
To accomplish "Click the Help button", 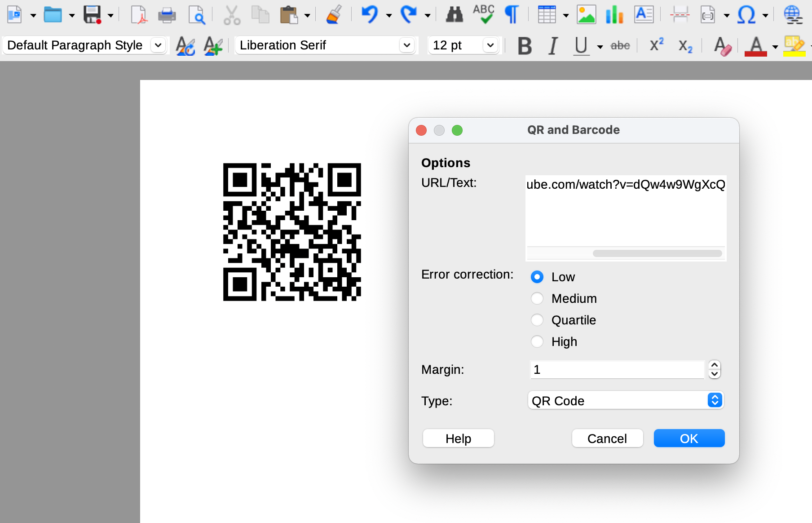I will pyautogui.click(x=458, y=439).
